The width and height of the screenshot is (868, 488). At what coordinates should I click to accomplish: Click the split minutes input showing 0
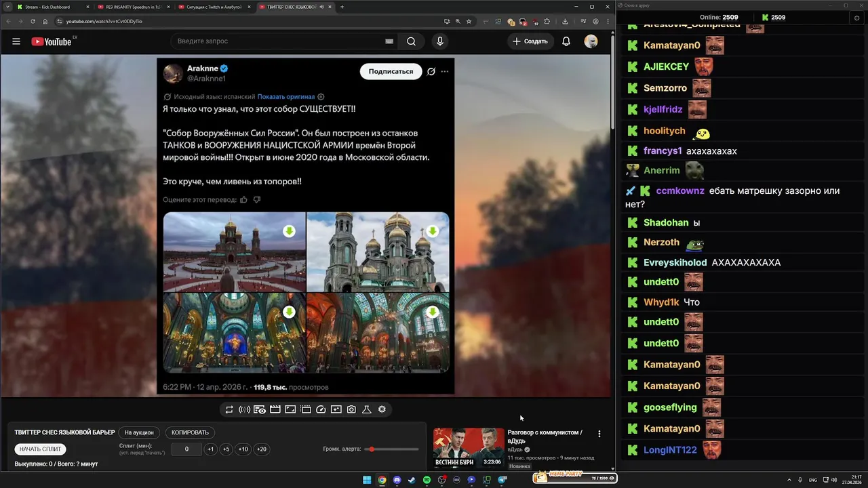186,449
